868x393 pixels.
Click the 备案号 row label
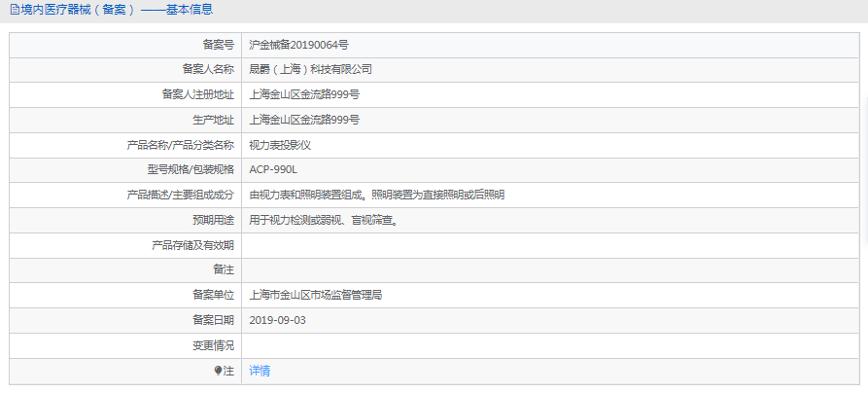[x=218, y=45]
